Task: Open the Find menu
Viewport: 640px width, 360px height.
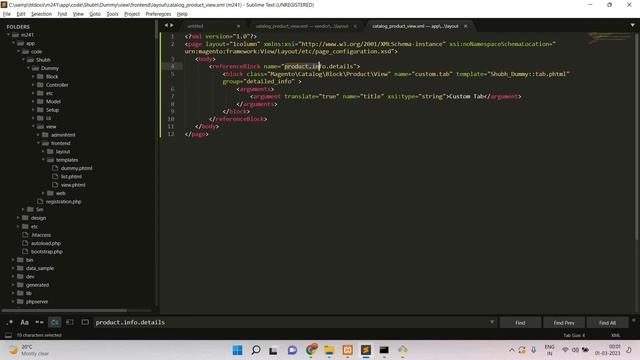Action: coord(62,14)
